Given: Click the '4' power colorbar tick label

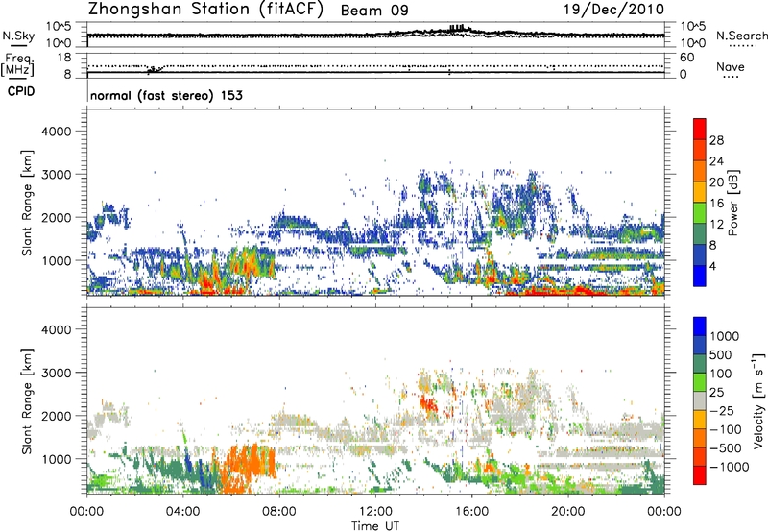Looking at the screenshot, I should pos(712,266).
